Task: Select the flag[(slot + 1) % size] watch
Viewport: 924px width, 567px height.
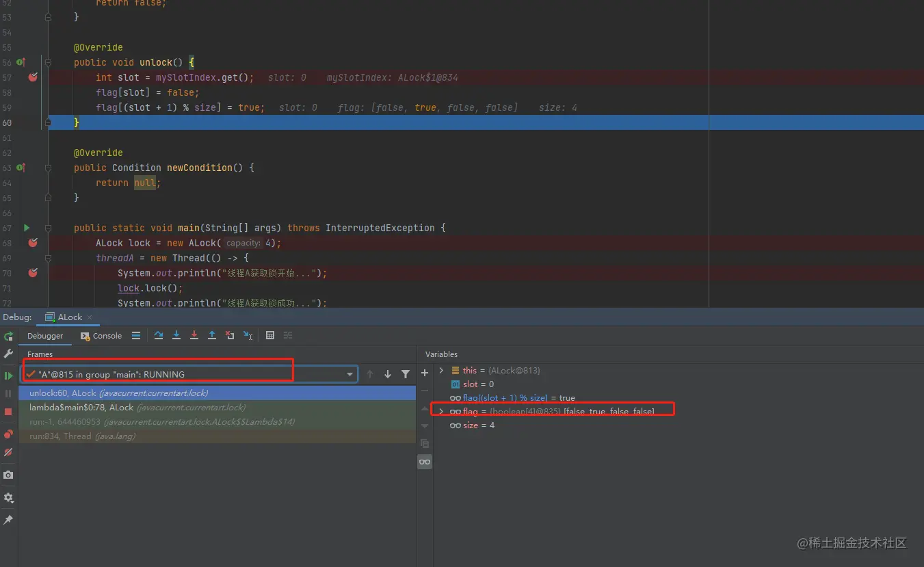Action: tap(513, 398)
